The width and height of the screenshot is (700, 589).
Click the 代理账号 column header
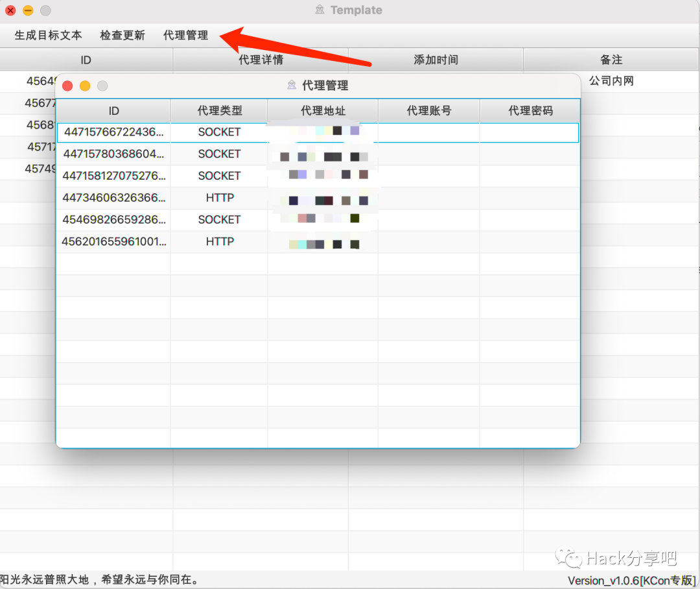428,110
